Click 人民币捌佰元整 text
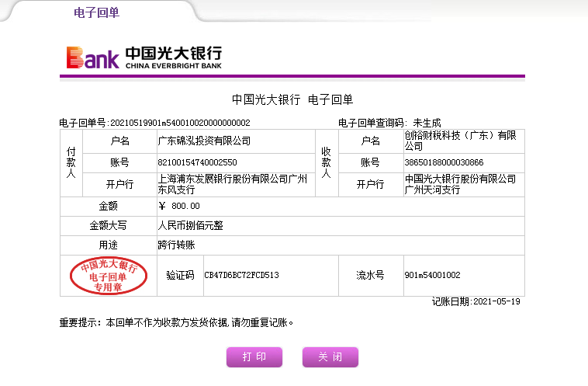The image size is (588, 386). click(x=190, y=225)
